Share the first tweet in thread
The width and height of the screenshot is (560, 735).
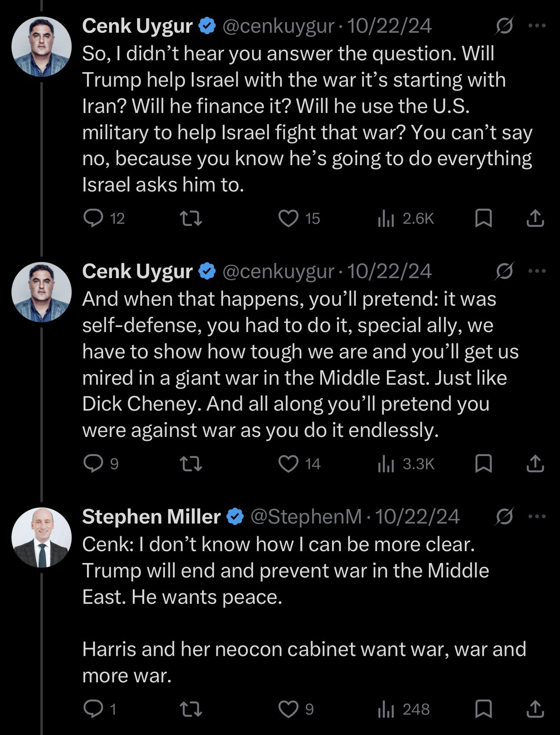click(x=535, y=218)
